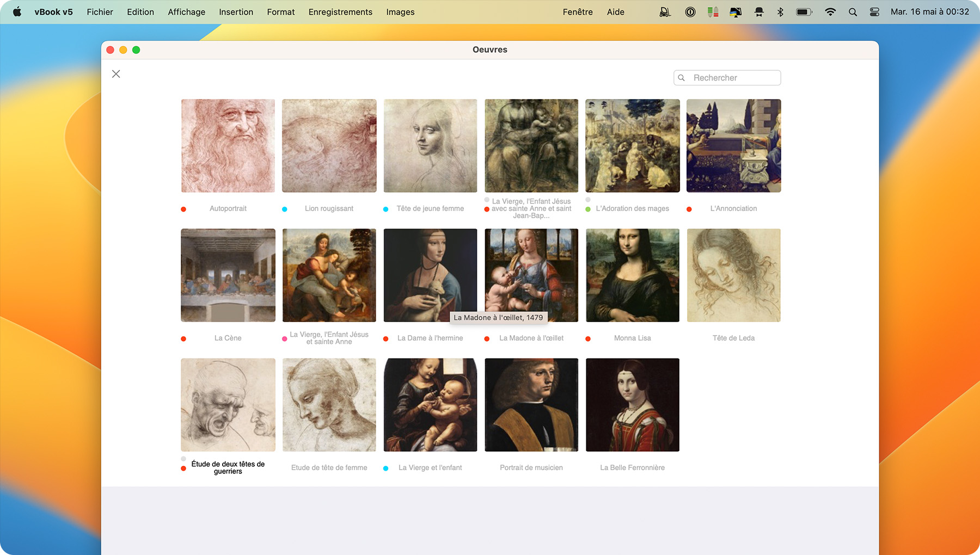This screenshot has width=980, height=555.
Task: Select La Vierge, l'Enfant Jésus et sainte Anne thumbnail
Action: tap(329, 275)
